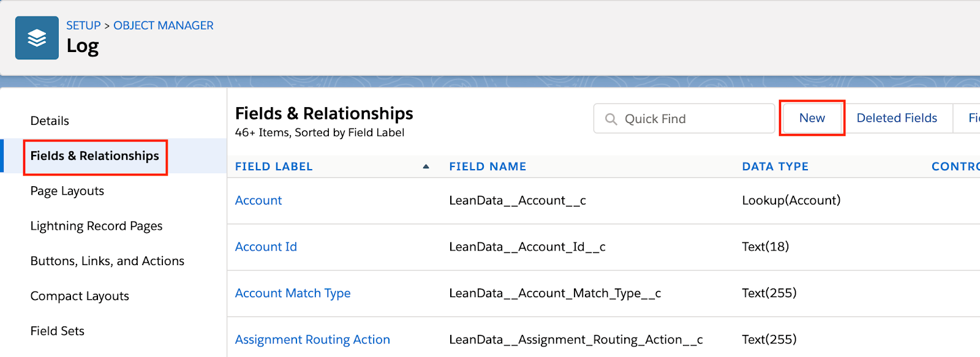Image resolution: width=980 pixels, height=357 pixels.
Task: Open the Details sidebar item
Action: (x=50, y=121)
